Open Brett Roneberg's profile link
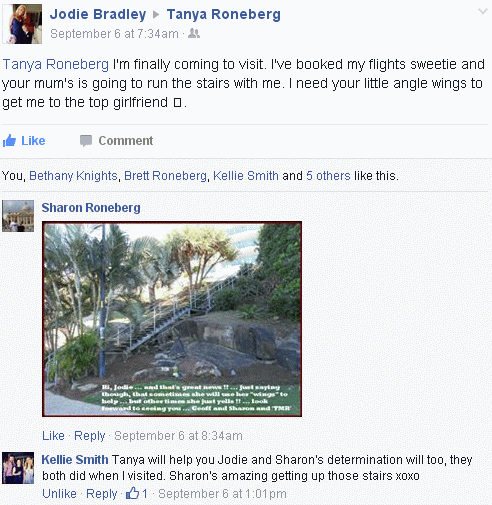The image size is (492, 505). tap(165, 176)
